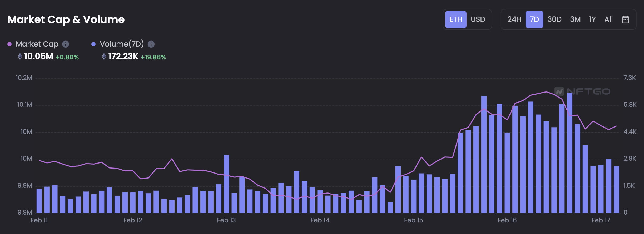Toggle the Market Cap legend series

[37, 44]
